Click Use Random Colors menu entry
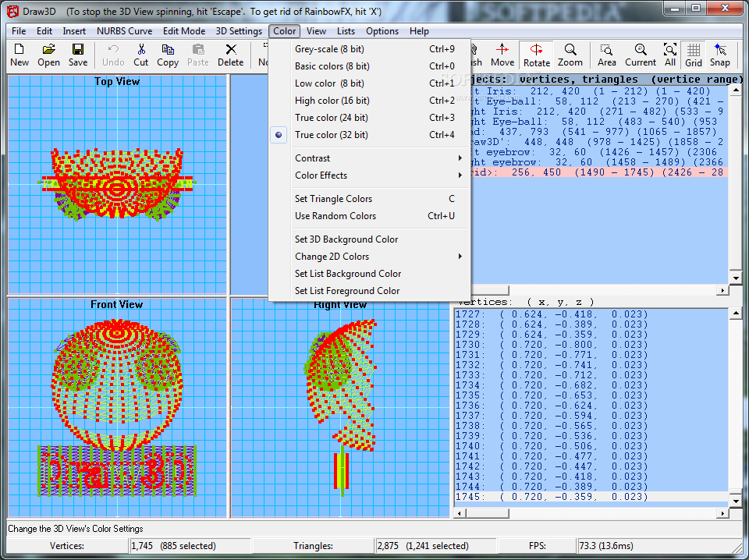This screenshot has width=749, height=560. click(371, 216)
